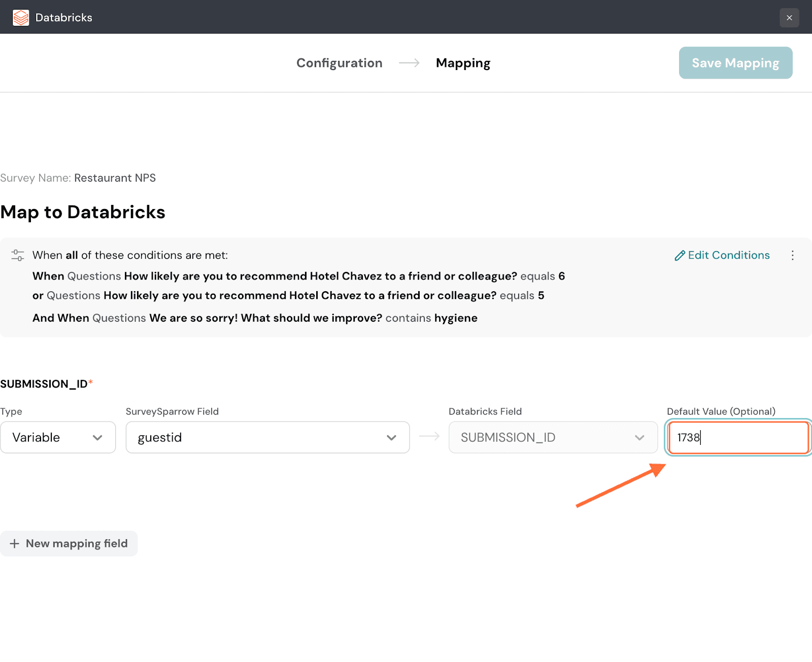The height and width of the screenshot is (662, 812).
Task: Add a New mapping field
Action: click(76, 544)
